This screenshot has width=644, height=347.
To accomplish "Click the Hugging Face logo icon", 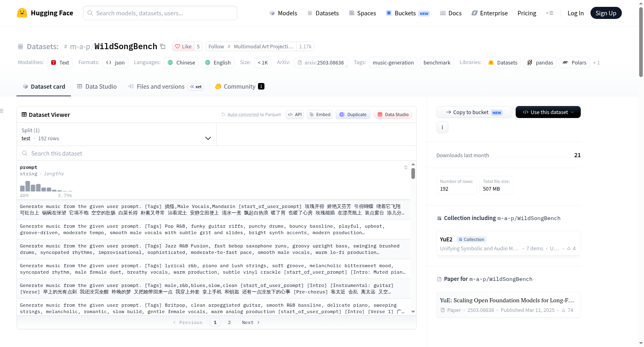I will (22, 13).
